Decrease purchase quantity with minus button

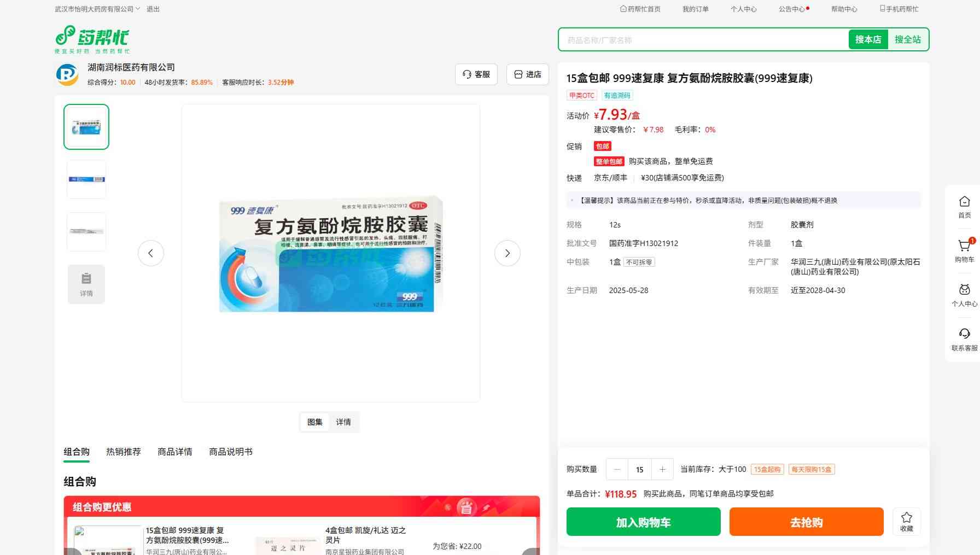pyautogui.click(x=617, y=469)
